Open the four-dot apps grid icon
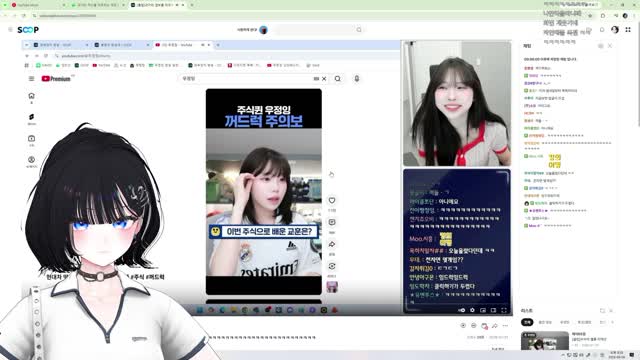Screen dimensions: 640x360 628,29
